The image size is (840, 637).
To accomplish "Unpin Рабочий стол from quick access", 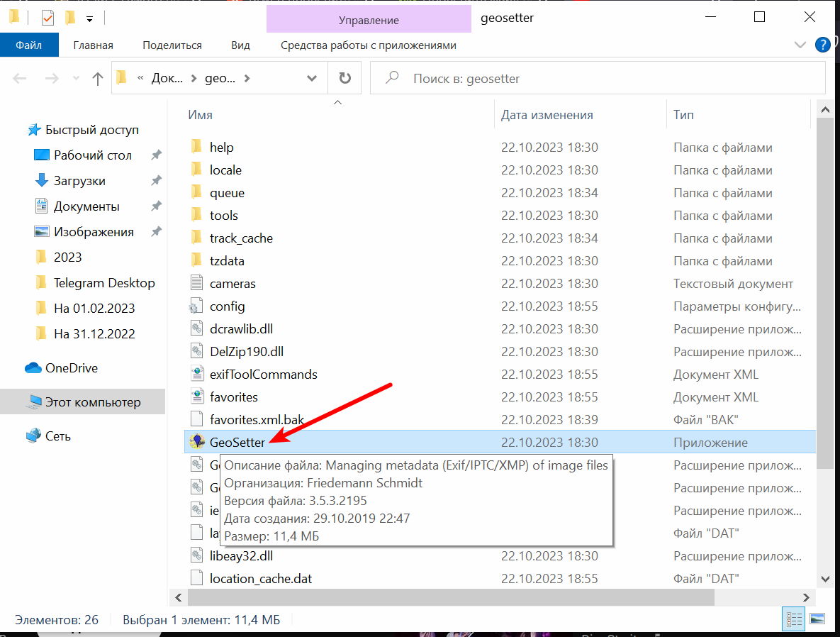I will click(x=156, y=155).
